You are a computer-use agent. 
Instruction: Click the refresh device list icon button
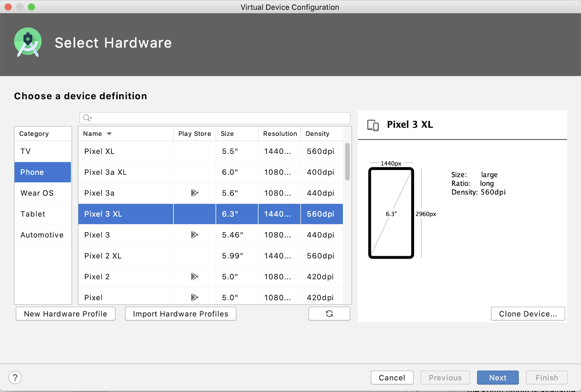pyautogui.click(x=329, y=314)
